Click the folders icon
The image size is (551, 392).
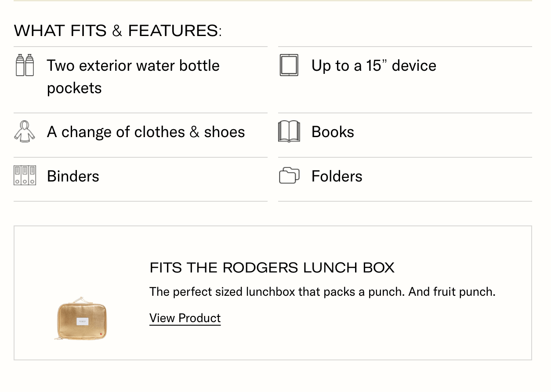[x=289, y=176]
